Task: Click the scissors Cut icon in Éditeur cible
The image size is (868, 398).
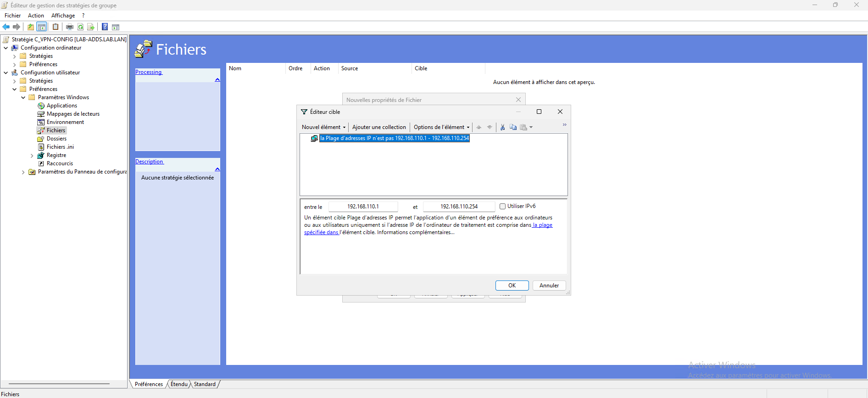Action: tap(503, 127)
